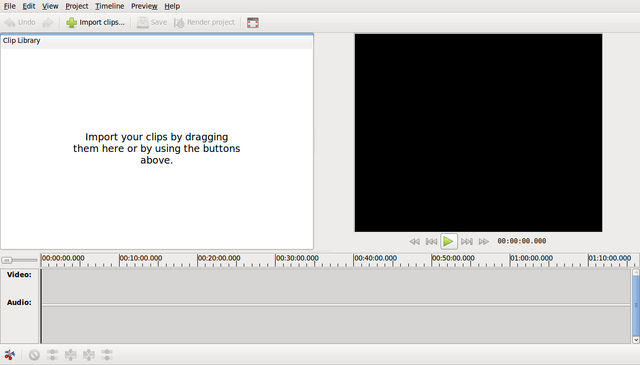Click the 00:10:00.000 mark on the ruler
The height and width of the screenshot is (365, 640).
click(140, 258)
